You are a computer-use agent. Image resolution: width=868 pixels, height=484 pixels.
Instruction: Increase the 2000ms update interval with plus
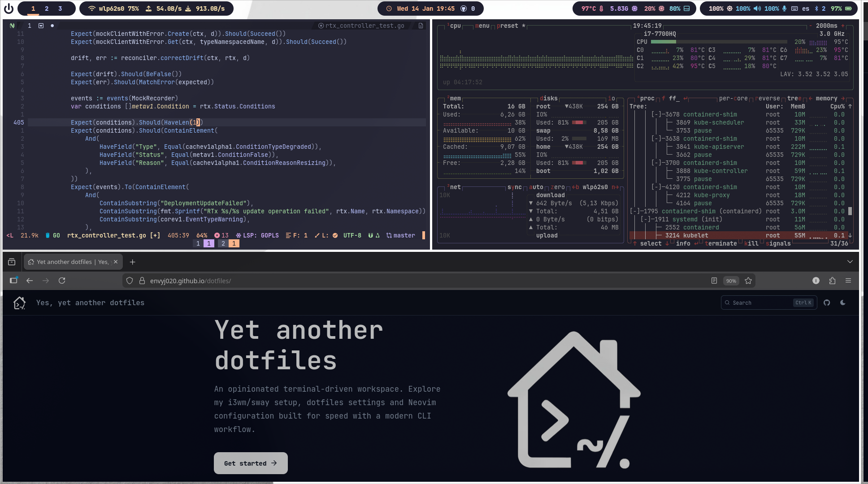click(x=843, y=26)
